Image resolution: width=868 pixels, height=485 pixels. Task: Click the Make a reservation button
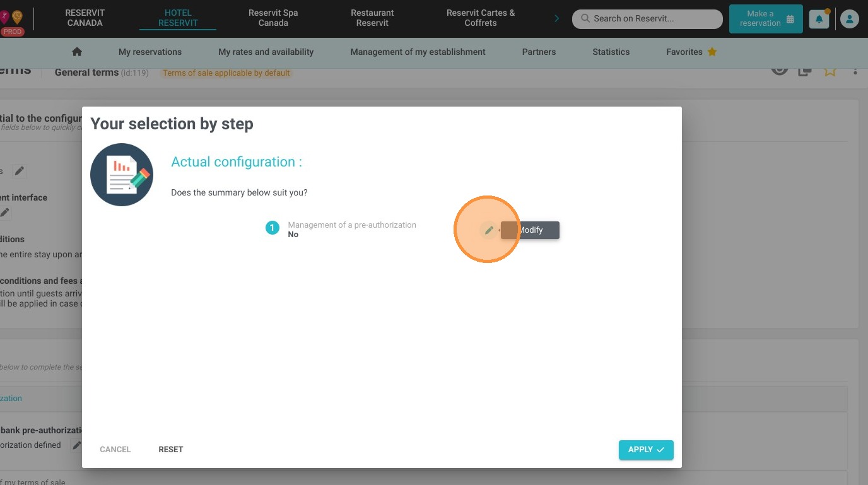766,19
